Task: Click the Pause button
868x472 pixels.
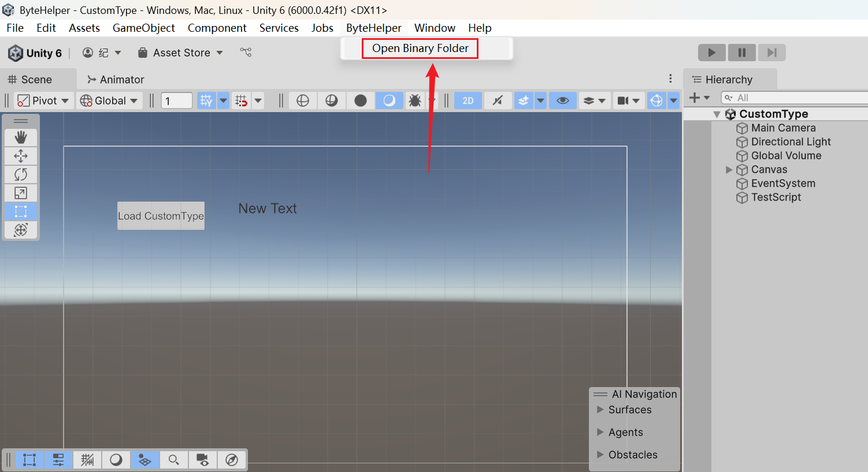Action: pos(742,53)
